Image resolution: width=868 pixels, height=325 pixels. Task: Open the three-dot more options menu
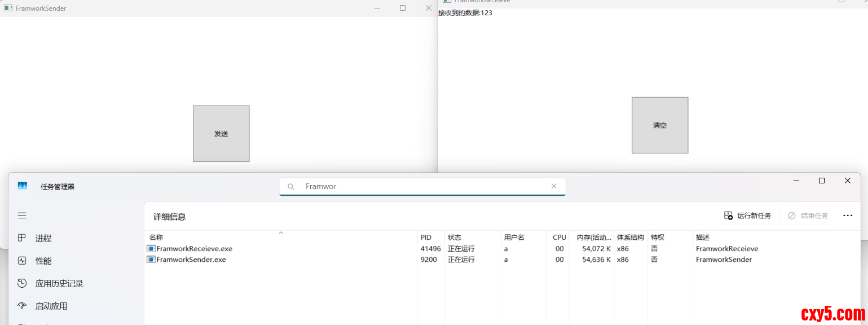tap(847, 216)
